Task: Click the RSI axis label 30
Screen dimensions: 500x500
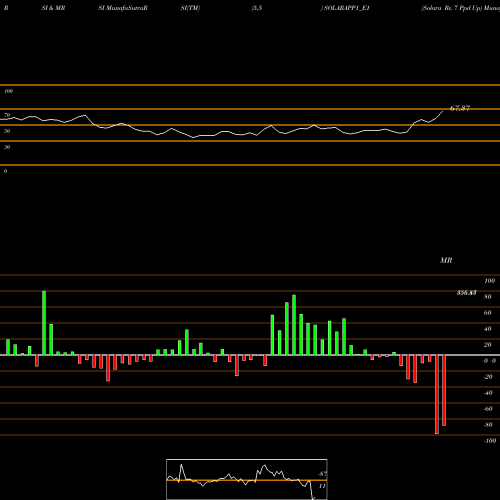Action: click(x=7, y=147)
